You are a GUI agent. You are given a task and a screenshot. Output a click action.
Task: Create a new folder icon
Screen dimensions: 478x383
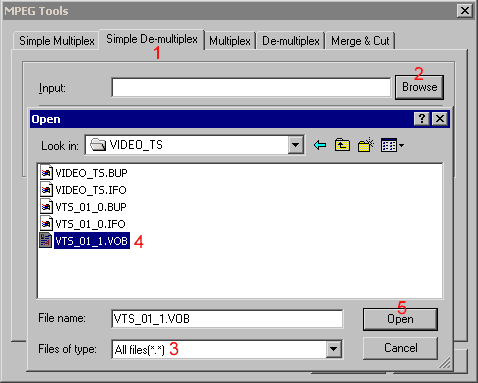point(365,145)
